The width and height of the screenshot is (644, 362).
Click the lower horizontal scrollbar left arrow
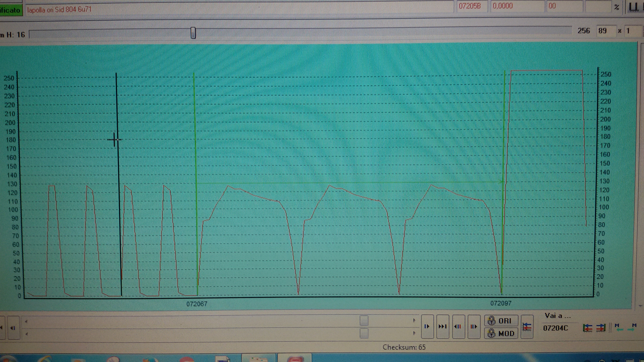26,334
